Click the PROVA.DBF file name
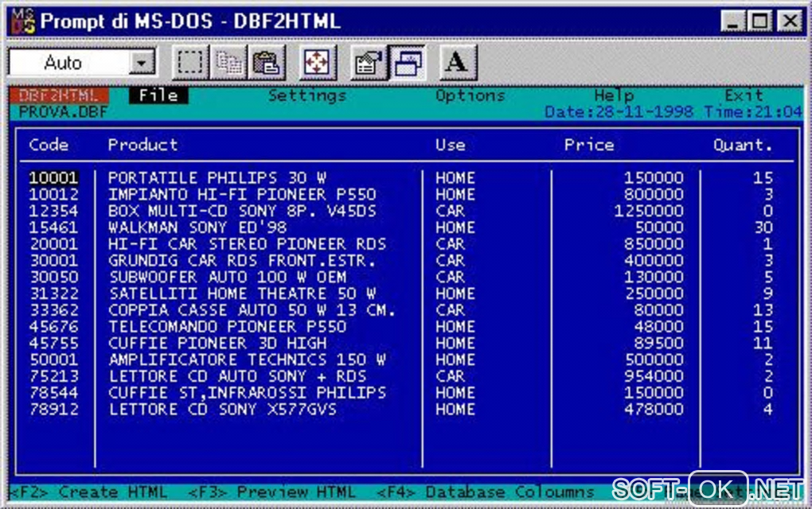This screenshot has height=509, width=812. pos(63,111)
